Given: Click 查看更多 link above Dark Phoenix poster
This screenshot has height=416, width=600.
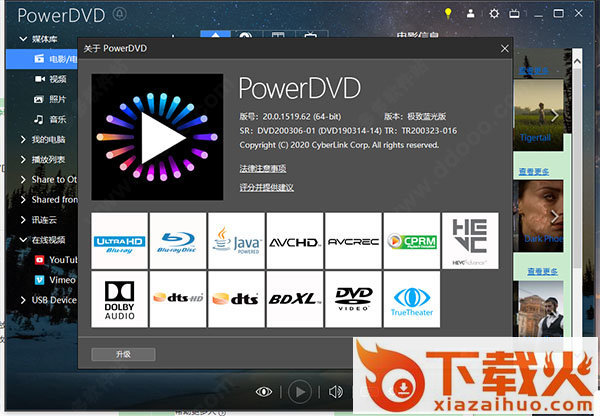Looking at the screenshot, I should click(534, 171).
